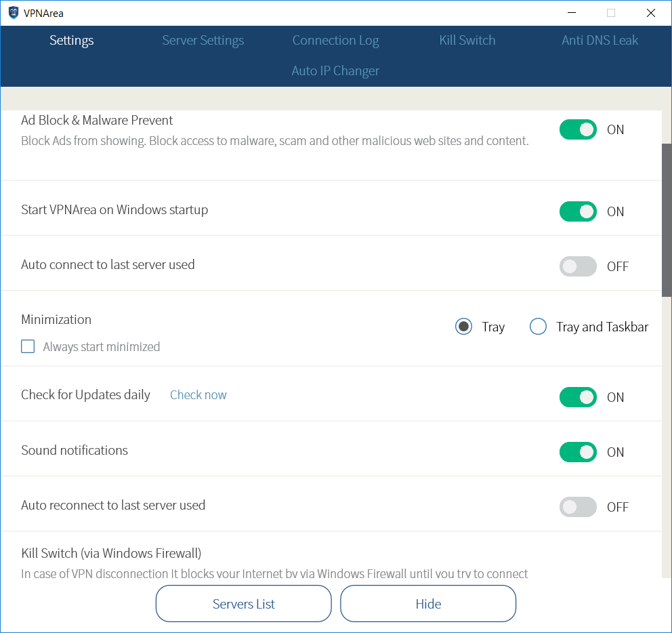Image resolution: width=672 pixels, height=633 pixels.
Task: Click the Kill Switch (via Windows Firewall) heading
Action: (x=111, y=553)
